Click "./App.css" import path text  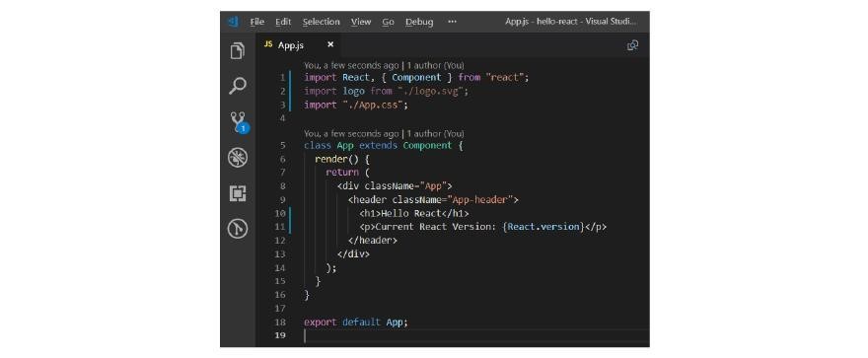point(373,105)
